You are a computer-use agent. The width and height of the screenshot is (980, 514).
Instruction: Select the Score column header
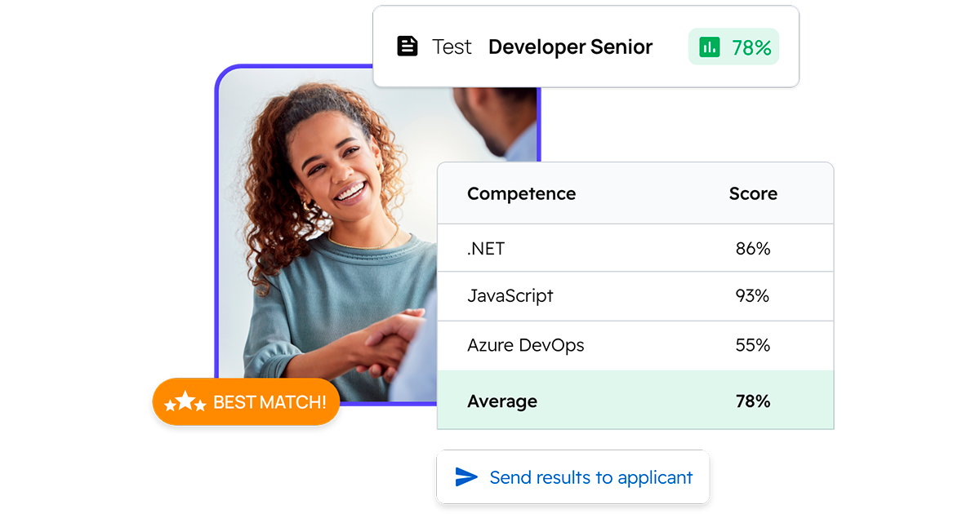coord(752,193)
